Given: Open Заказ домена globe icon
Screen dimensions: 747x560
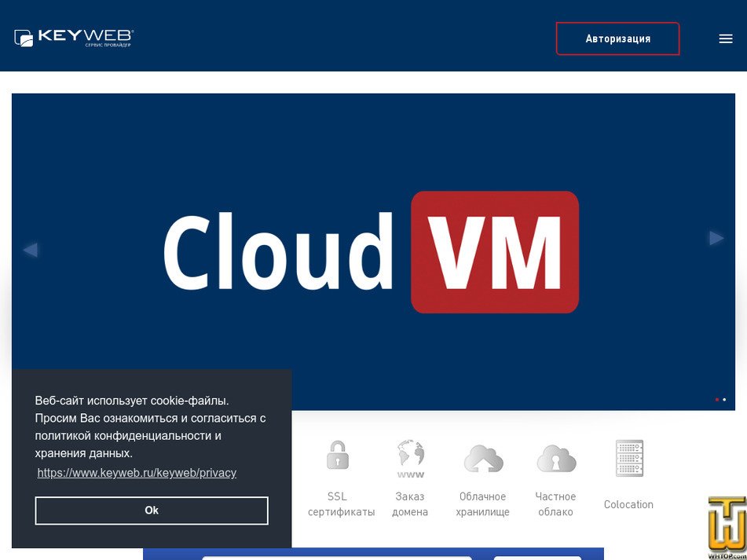Looking at the screenshot, I should 411,459.
